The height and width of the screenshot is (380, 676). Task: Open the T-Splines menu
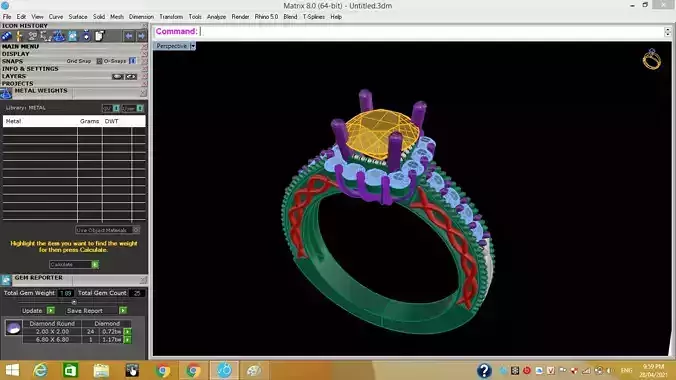[x=313, y=17]
